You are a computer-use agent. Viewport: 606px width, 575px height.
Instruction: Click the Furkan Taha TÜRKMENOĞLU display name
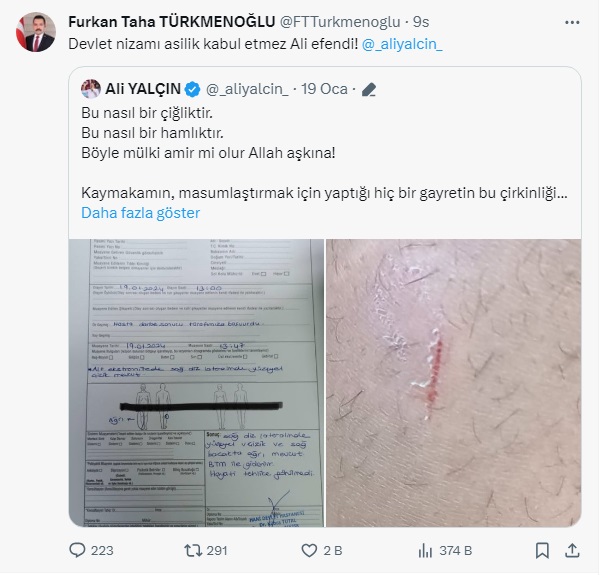click(x=172, y=22)
